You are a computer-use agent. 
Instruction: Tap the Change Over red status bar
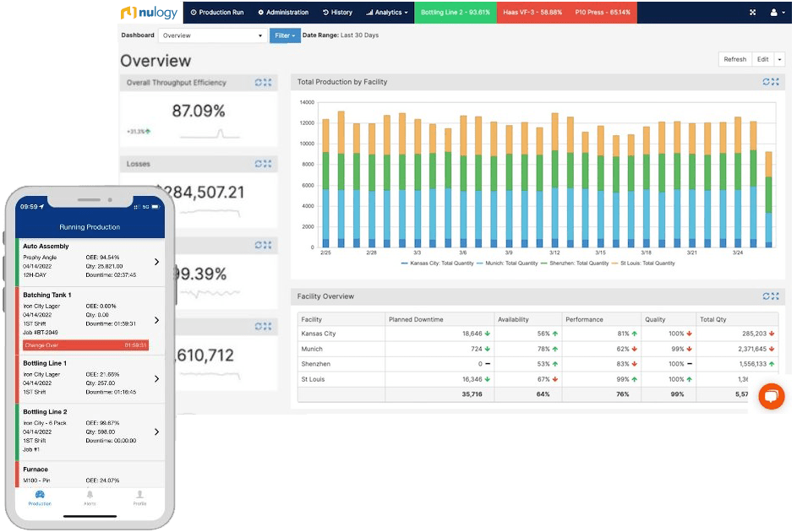click(x=85, y=345)
